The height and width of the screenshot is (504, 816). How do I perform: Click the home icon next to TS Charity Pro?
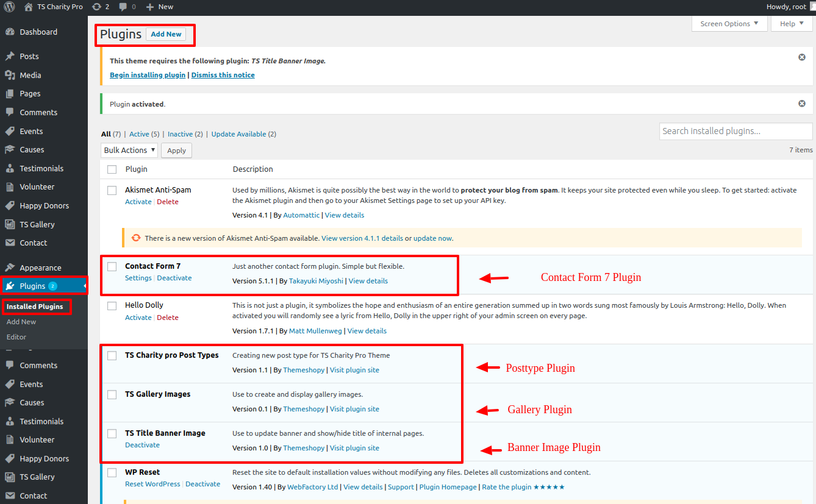click(29, 7)
